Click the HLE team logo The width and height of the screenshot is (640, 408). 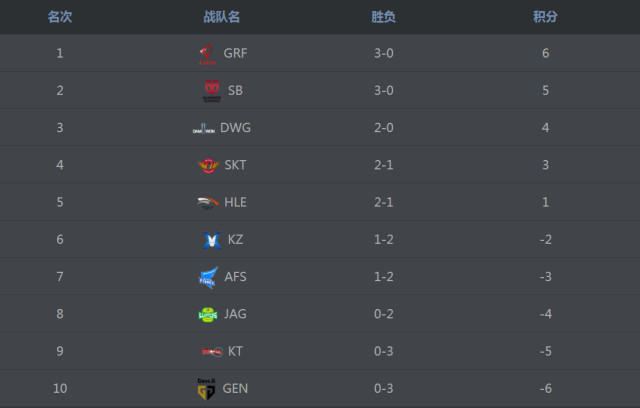[207, 202]
